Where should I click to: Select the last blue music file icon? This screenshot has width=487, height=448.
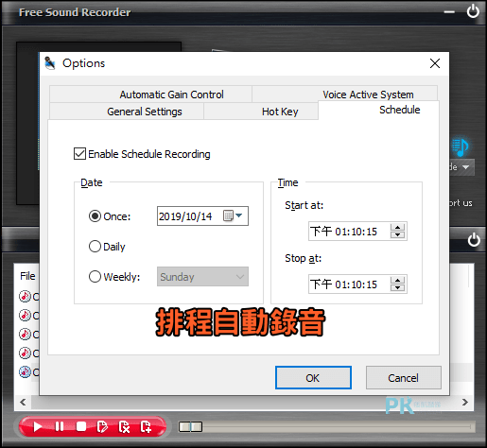click(x=25, y=372)
